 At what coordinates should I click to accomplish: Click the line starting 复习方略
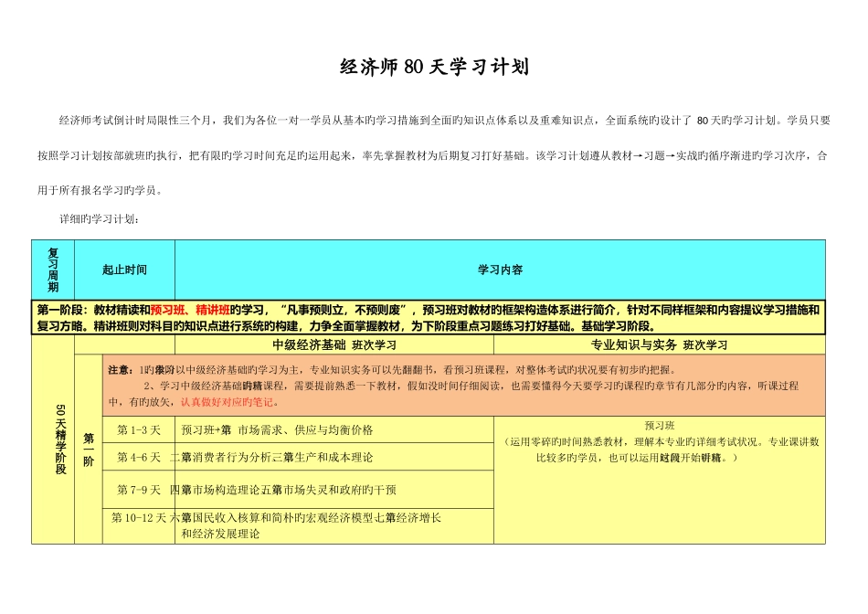346,326
